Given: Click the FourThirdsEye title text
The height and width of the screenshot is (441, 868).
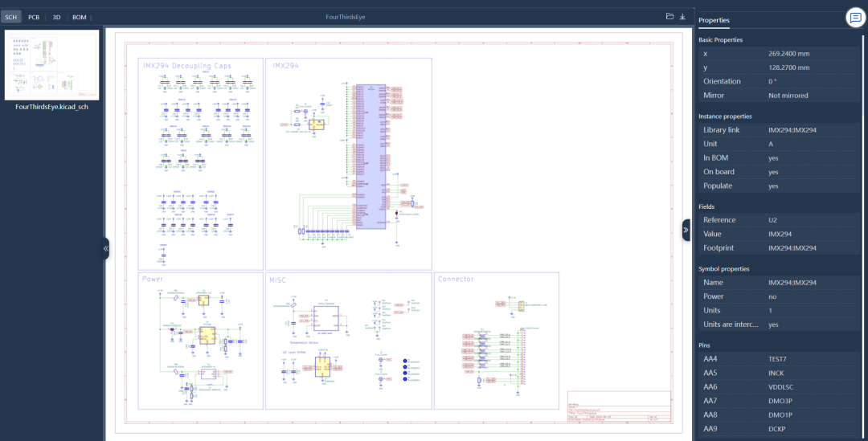Looking at the screenshot, I should (346, 17).
